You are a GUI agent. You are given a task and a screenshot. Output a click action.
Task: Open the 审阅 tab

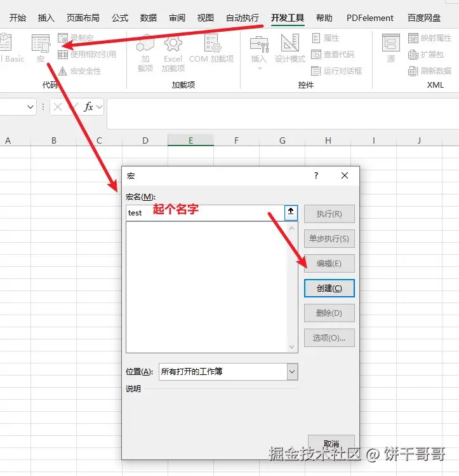point(177,18)
